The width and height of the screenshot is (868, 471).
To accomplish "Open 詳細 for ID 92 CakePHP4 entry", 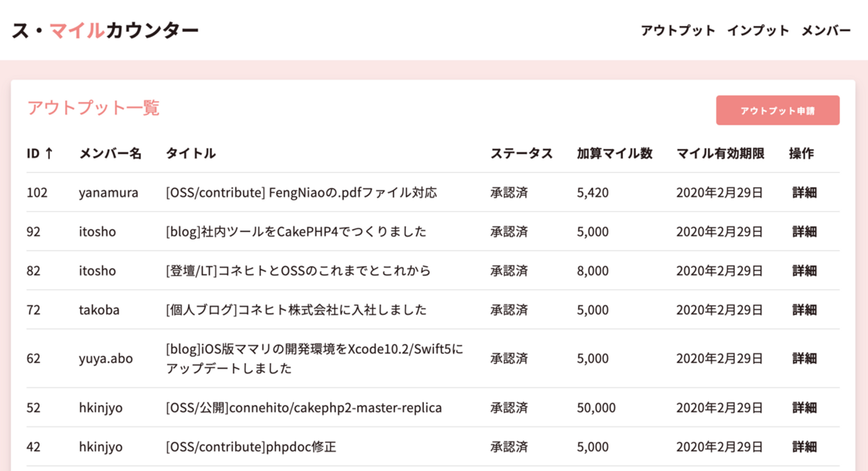I will [x=804, y=232].
